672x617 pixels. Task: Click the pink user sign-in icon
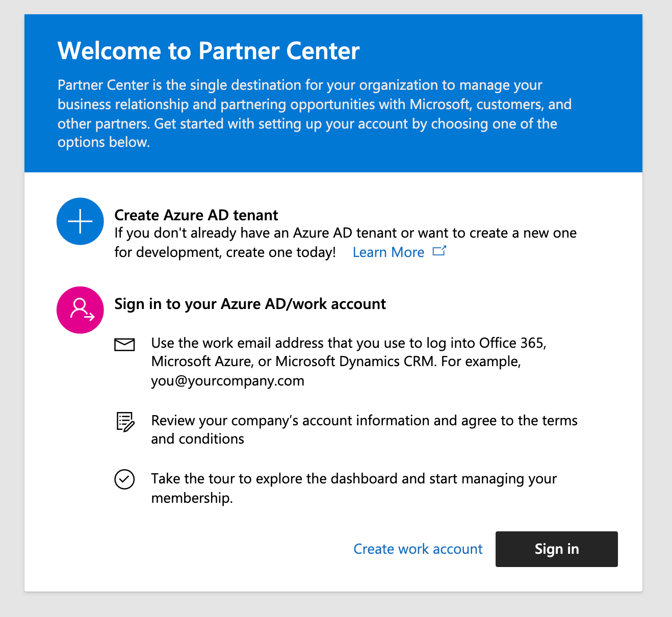80,310
